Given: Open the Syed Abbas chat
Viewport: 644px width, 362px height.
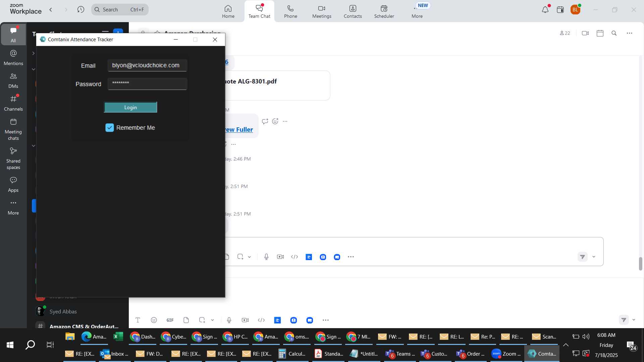Looking at the screenshot, I should pos(63,311).
